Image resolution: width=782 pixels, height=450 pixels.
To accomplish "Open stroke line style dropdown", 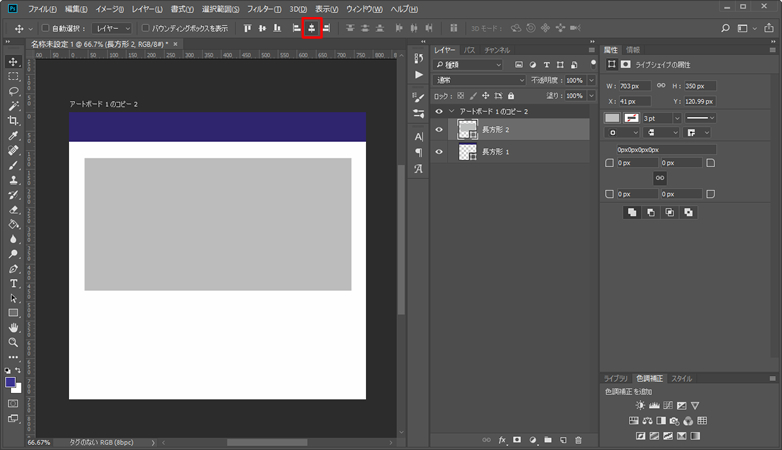I will [x=701, y=118].
